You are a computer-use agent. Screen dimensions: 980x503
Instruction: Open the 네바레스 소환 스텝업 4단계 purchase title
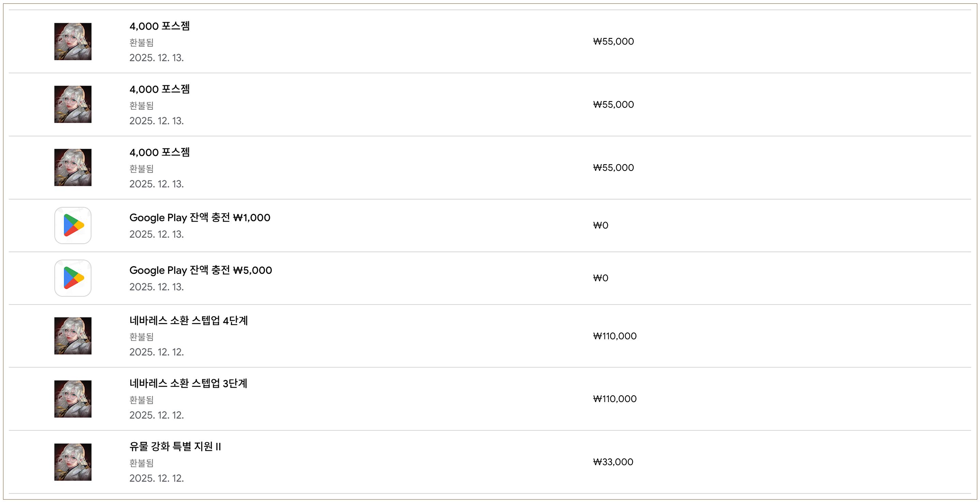[x=188, y=320]
